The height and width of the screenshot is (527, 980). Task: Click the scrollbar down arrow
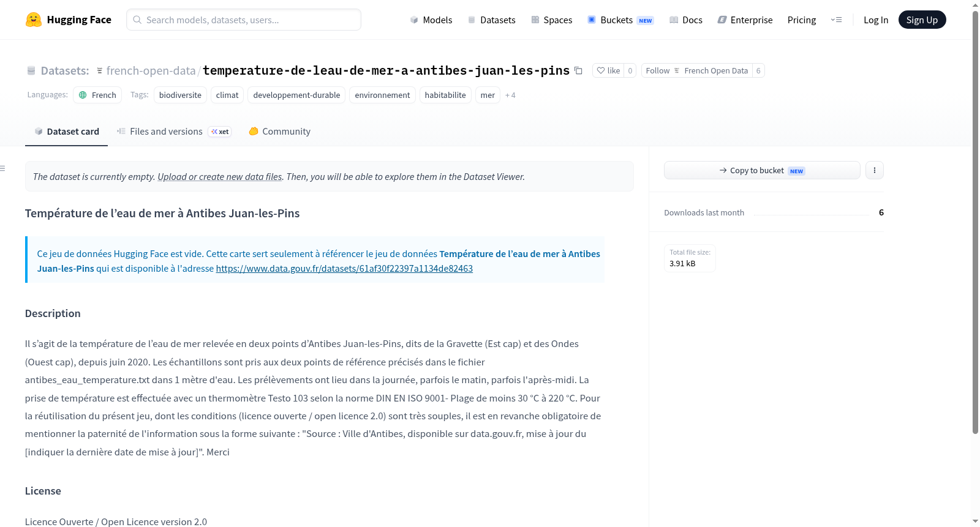tap(975, 521)
